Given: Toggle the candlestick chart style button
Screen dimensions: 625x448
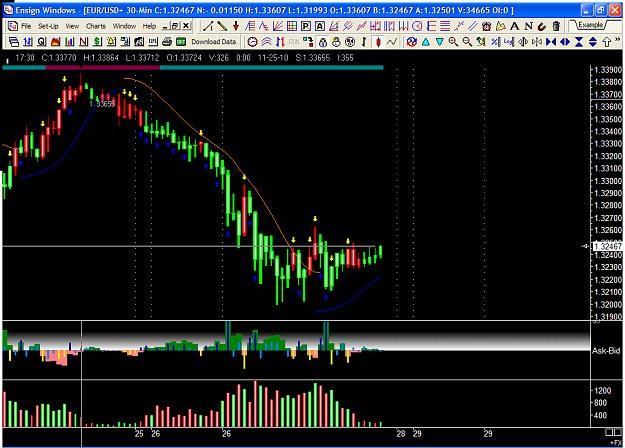Looking at the screenshot, I should click(x=378, y=41).
